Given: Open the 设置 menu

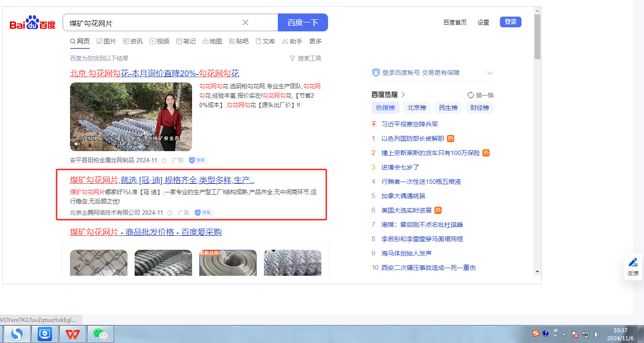Looking at the screenshot, I should (483, 22).
